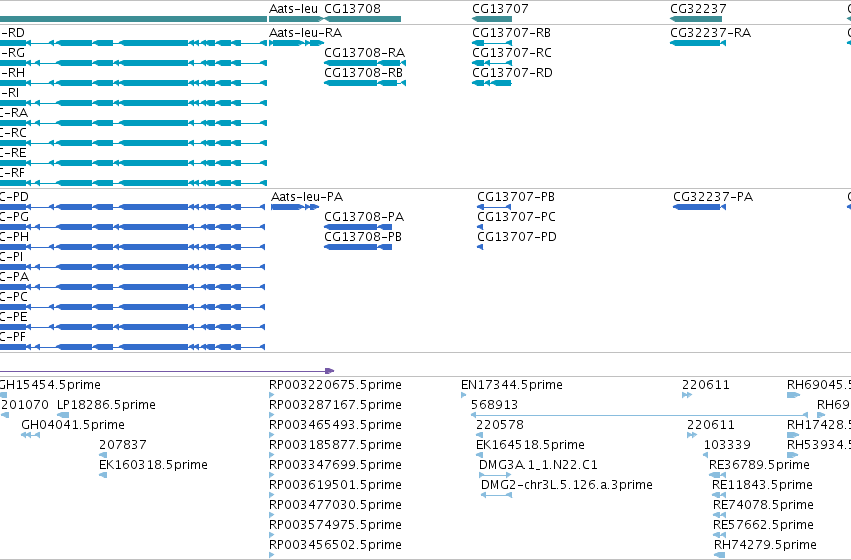Click EST RE74078.5prime
The image size is (851, 560).
pyautogui.click(x=719, y=516)
